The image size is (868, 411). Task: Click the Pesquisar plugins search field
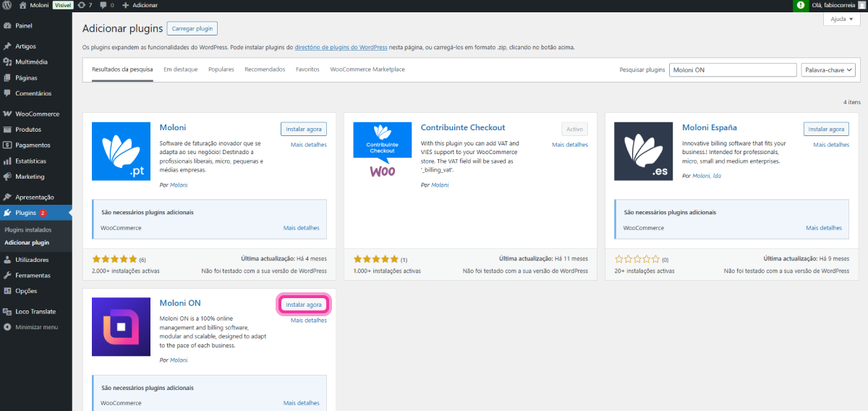(x=732, y=70)
